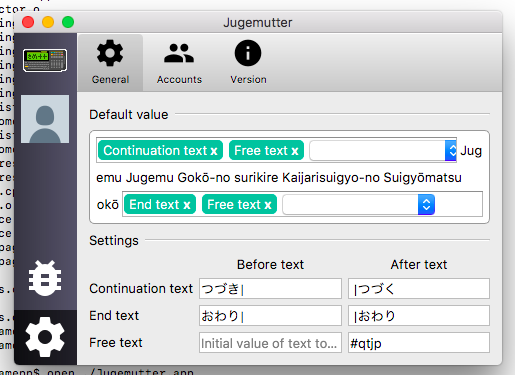Remove the End text tag
Viewport: 515px width, 375px height.
pyautogui.click(x=187, y=205)
